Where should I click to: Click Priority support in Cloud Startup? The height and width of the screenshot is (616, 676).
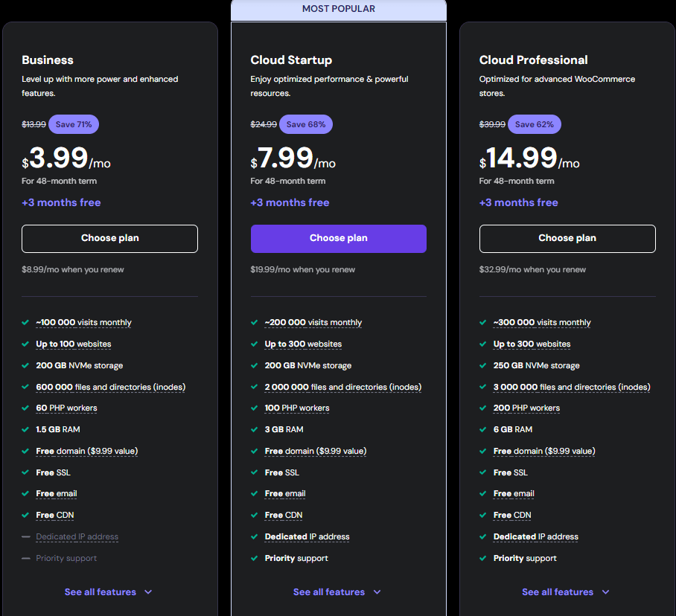(x=296, y=558)
